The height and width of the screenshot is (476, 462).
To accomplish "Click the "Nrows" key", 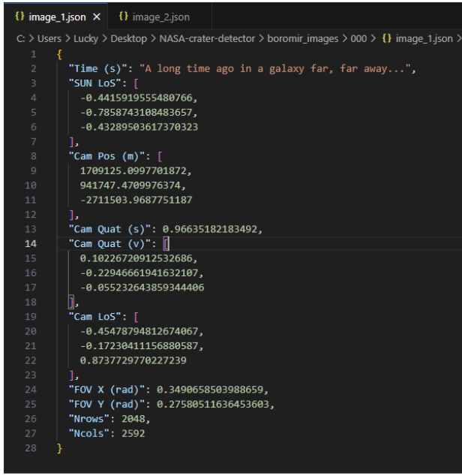I will pyautogui.click(x=89, y=419).
